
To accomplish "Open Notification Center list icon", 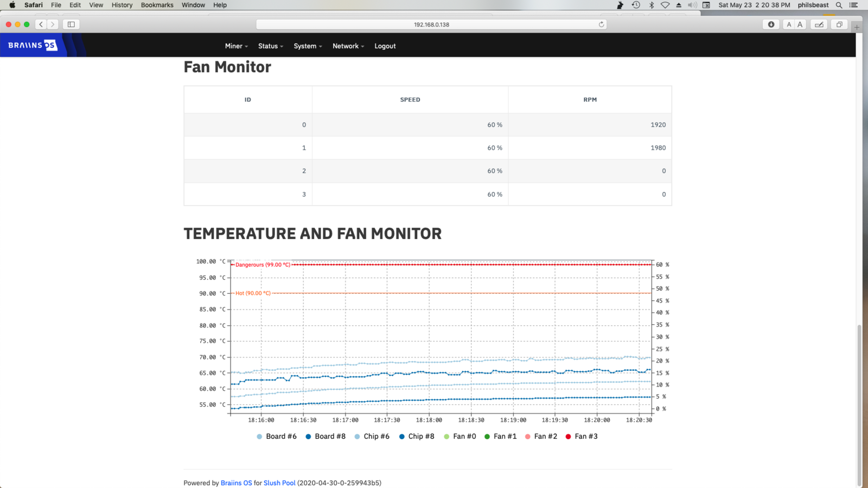I will [x=853, y=5].
